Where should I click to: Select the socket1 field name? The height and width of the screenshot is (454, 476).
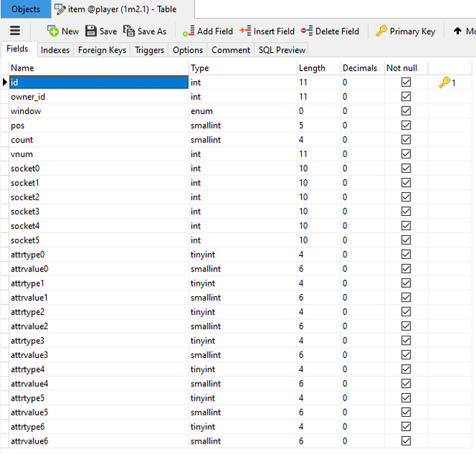pos(25,182)
